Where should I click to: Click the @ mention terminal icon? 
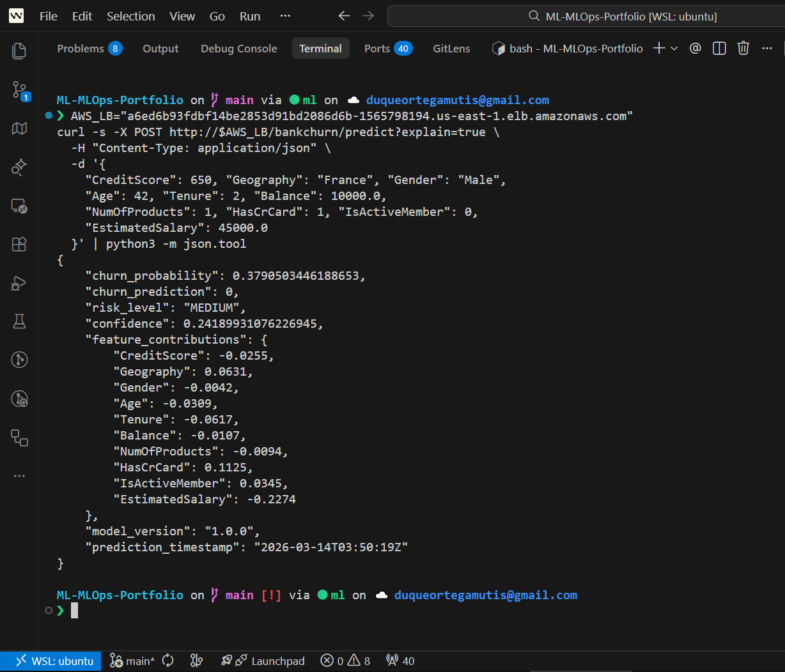pyautogui.click(x=696, y=49)
